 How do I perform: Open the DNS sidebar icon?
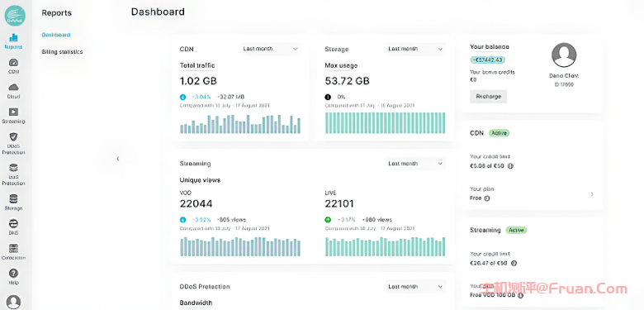click(x=13, y=227)
